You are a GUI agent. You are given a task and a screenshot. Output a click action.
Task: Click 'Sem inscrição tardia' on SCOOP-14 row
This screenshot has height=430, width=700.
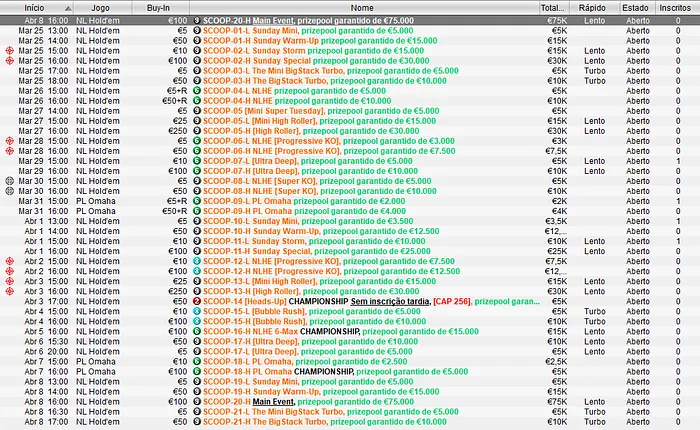390,301
